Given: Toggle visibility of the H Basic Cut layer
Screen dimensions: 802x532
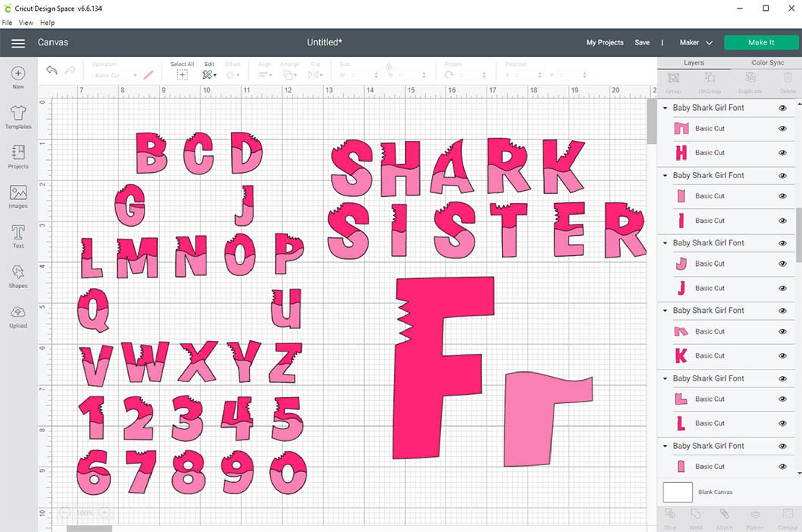Looking at the screenshot, I should (782, 153).
